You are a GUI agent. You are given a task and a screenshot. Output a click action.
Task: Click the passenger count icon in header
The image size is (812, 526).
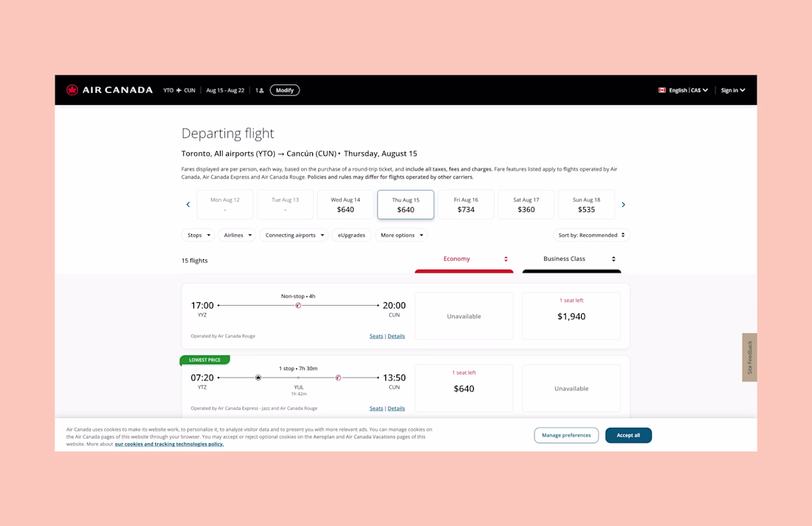pyautogui.click(x=261, y=91)
